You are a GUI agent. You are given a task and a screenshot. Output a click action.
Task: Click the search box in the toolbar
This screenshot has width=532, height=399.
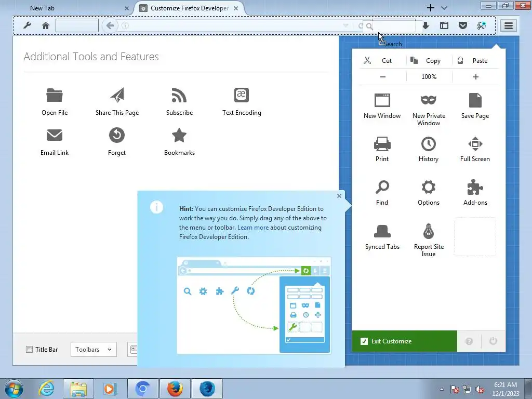394,25
